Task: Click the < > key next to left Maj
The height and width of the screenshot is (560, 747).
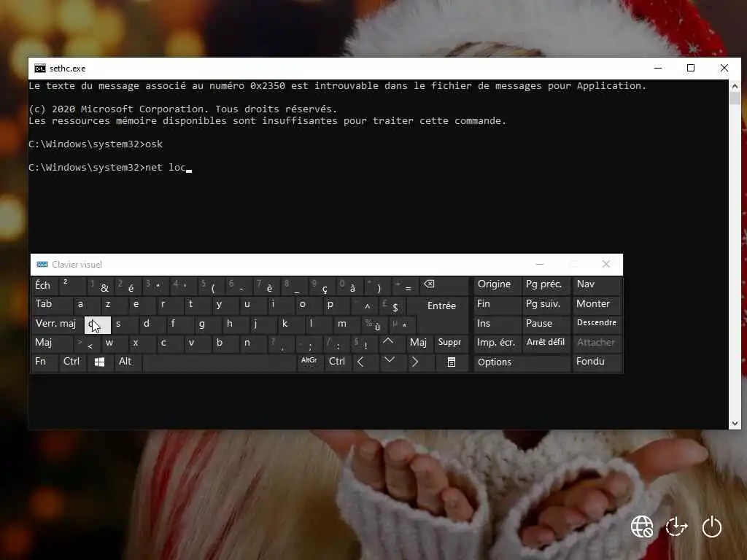Action: pos(87,343)
